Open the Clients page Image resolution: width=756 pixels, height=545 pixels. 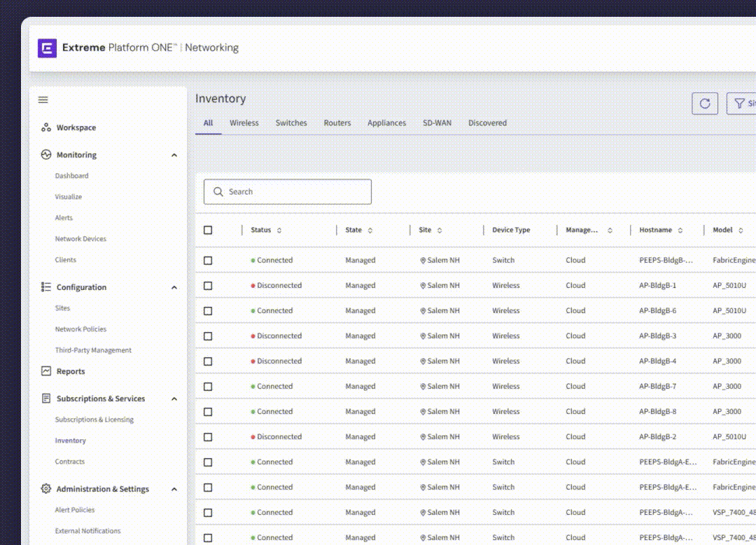[66, 259]
